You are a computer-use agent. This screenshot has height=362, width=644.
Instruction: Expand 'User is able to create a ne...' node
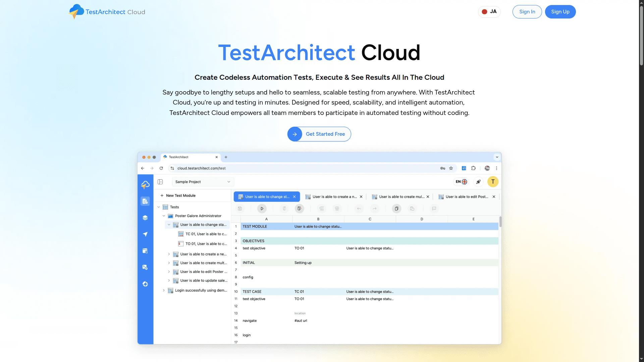(x=169, y=254)
